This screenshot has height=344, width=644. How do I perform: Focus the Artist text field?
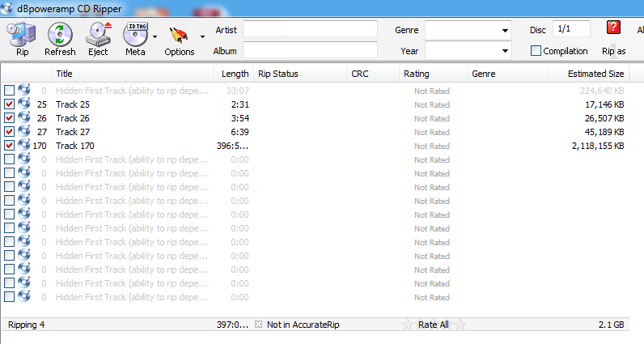[310, 29]
